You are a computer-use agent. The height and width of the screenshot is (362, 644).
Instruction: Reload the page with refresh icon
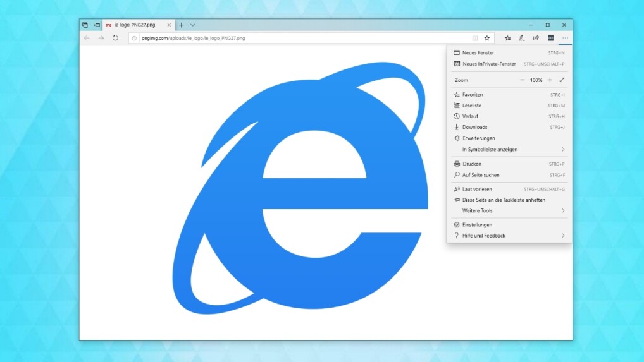coord(115,38)
